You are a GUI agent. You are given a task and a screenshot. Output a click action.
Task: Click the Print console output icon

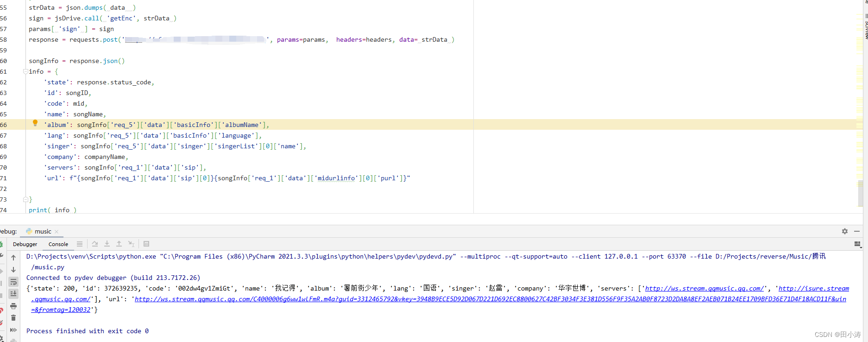point(13,306)
